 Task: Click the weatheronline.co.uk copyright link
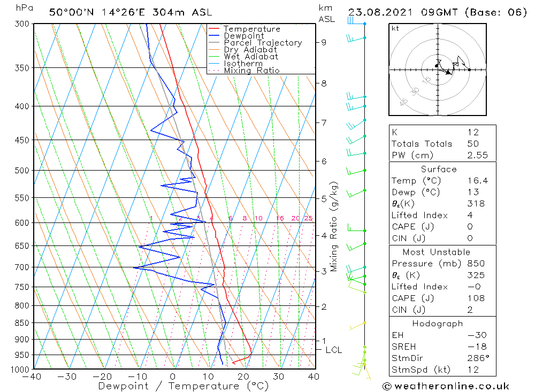tap(446, 386)
